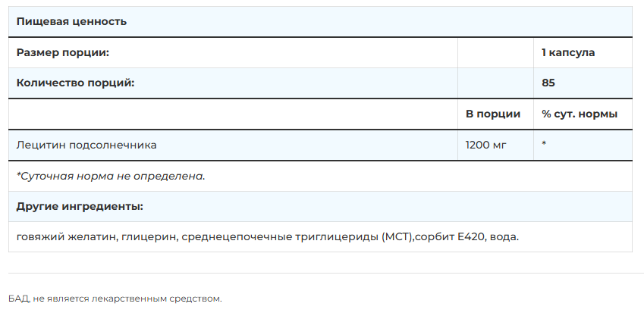Select the "Количество порций:" row label
The image size is (644, 319).
pos(75,83)
